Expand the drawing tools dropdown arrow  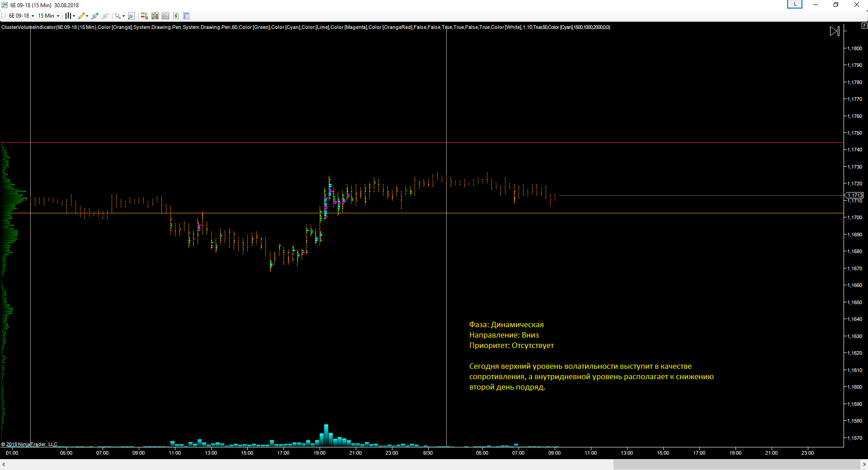pos(87,16)
